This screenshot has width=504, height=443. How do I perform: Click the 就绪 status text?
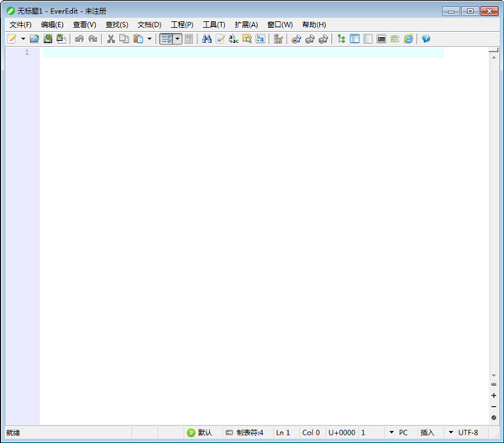tap(13, 433)
